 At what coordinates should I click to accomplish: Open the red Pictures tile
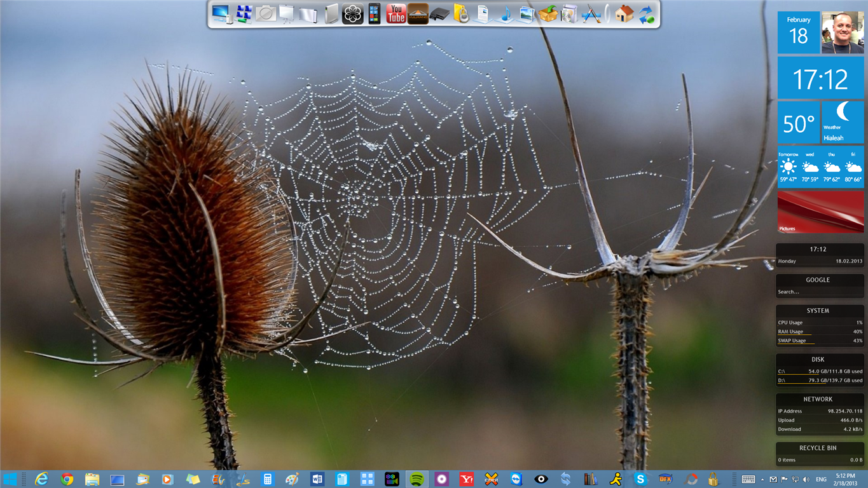[x=820, y=212]
